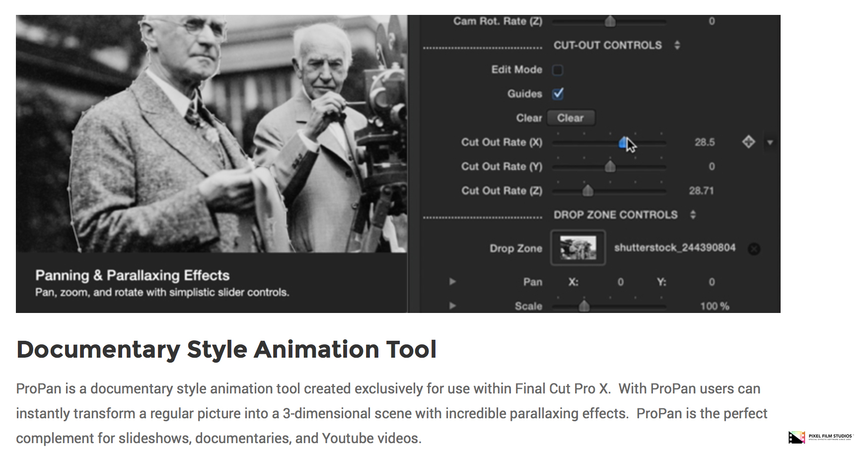
Task: Click the Cut Out Rate (X) value 28.5
Action: tap(705, 143)
